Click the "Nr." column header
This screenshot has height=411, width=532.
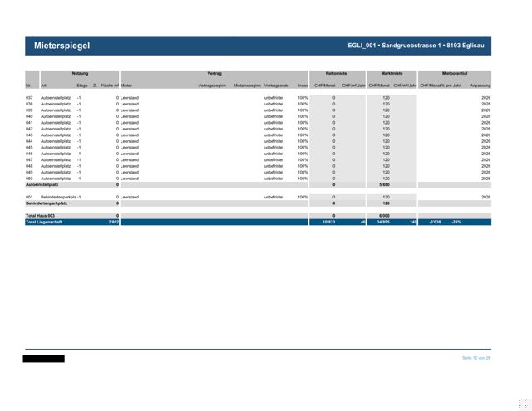[x=28, y=86]
